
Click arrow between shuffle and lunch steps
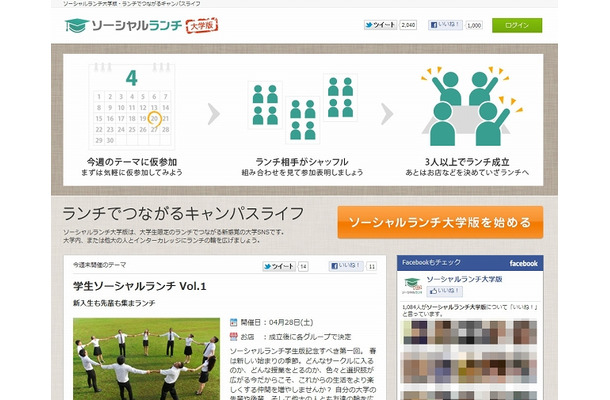point(386,114)
